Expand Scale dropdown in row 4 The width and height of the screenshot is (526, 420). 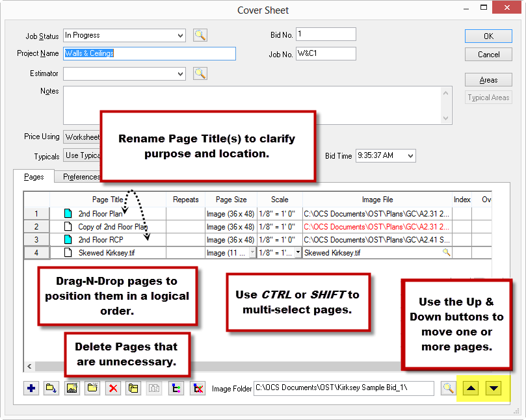point(298,252)
